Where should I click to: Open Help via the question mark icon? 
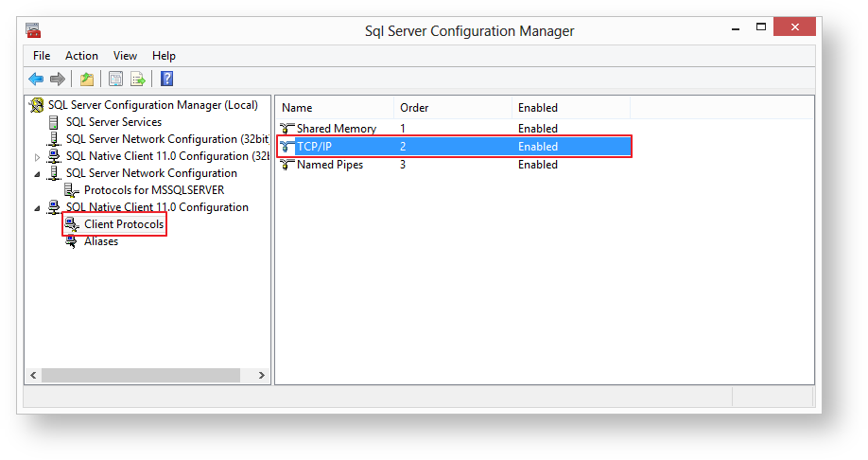coord(166,80)
